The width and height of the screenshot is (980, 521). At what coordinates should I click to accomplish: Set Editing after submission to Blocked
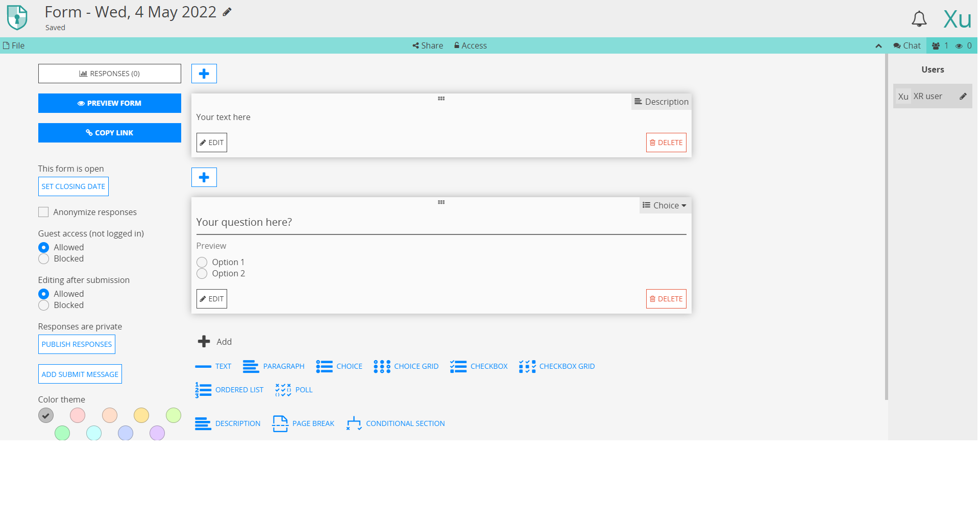tap(44, 305)
